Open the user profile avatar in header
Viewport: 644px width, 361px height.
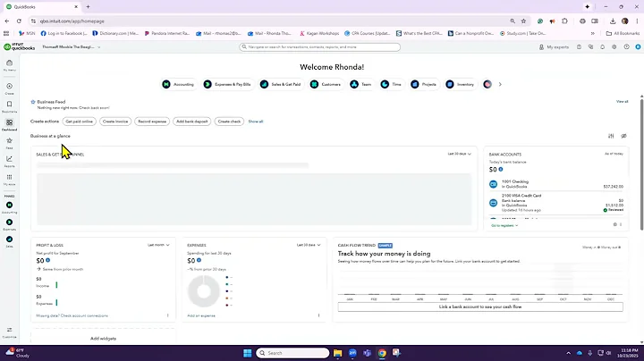638,47
